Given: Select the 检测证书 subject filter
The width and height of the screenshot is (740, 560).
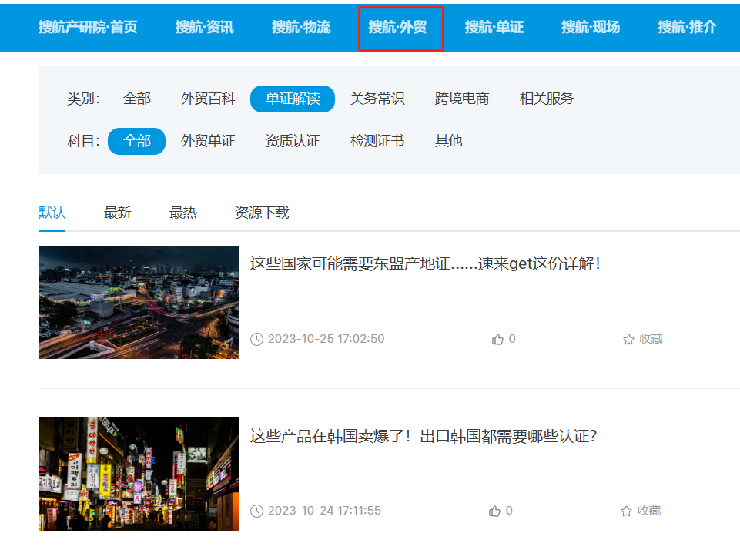Looking at the screenshot, I should [x=377, y=141].
